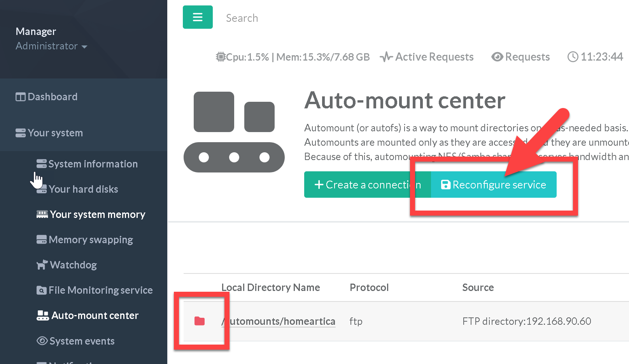Open the Dashboard menu item
Screen dimensions: 629x364
52,97
